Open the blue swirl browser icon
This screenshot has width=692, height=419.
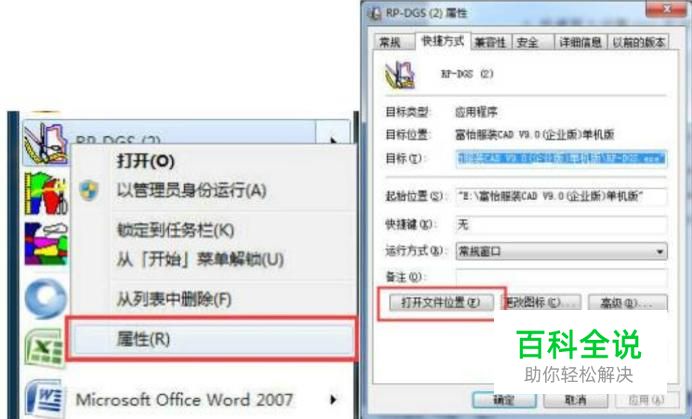point(46,298)
